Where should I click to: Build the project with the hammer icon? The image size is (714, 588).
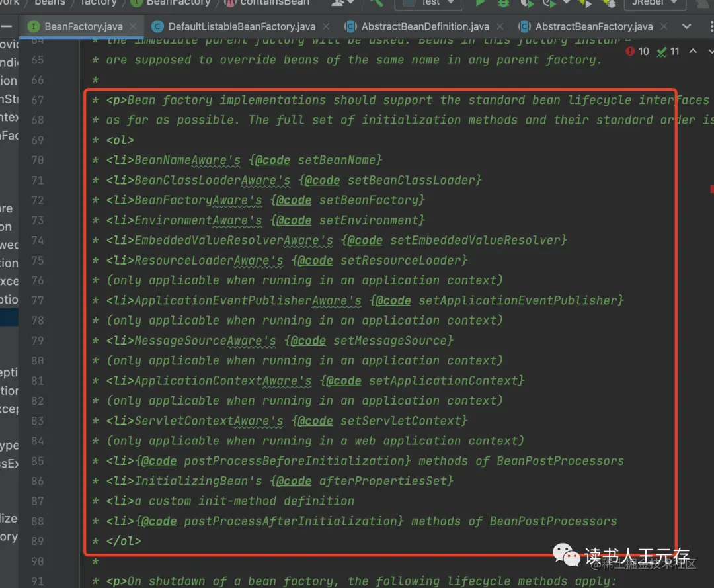coord(377,3)
